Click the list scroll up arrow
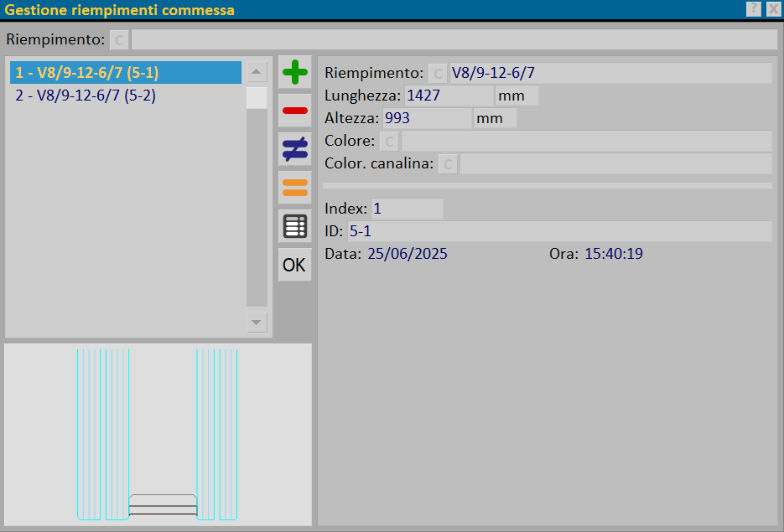 tap(257, 72)
